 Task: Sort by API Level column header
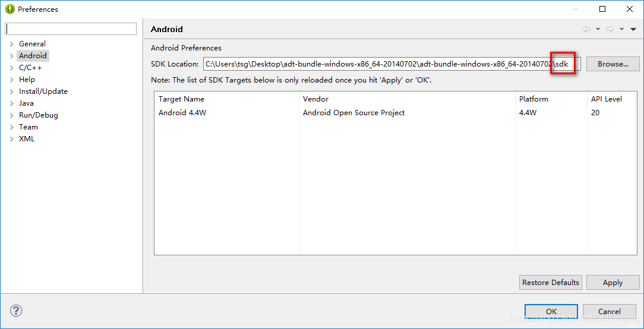click(x=610, y=99)
